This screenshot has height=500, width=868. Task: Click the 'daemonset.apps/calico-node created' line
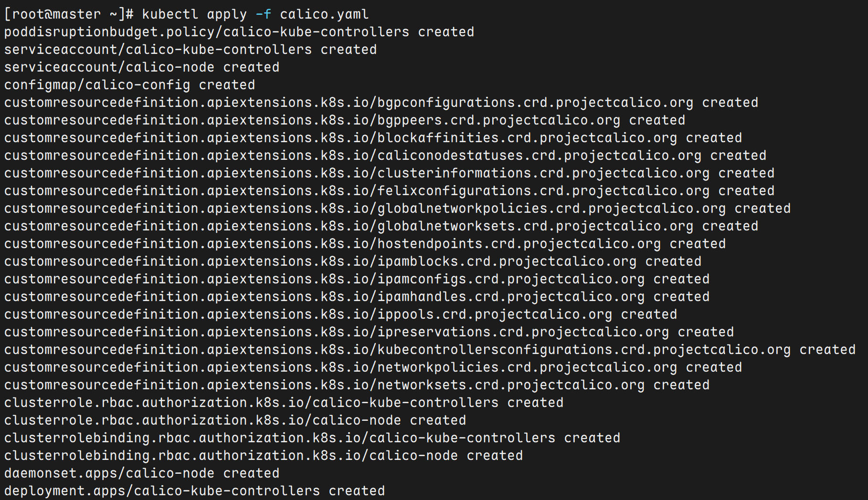(x=142, y=473)
